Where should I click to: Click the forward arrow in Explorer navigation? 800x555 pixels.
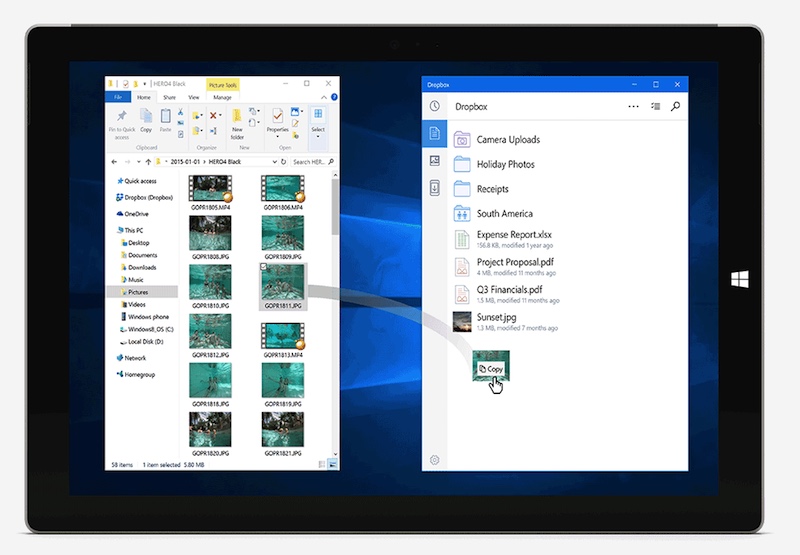(127, 162)
